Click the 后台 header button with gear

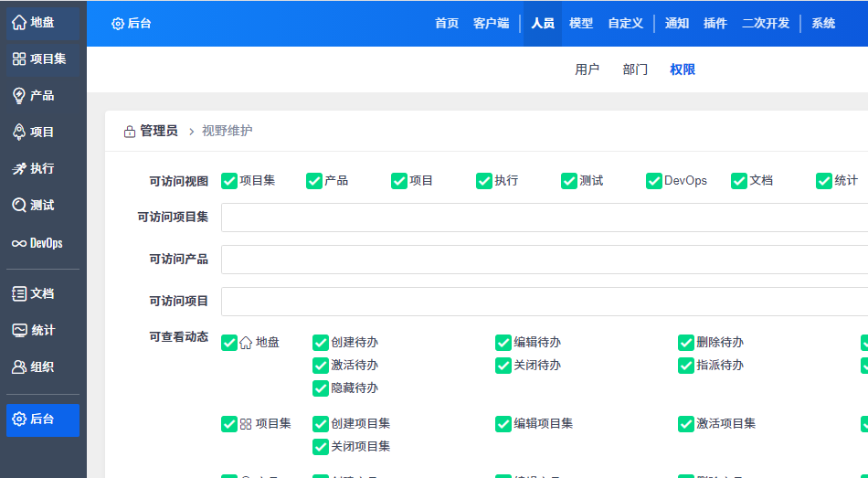coord(131,24)
